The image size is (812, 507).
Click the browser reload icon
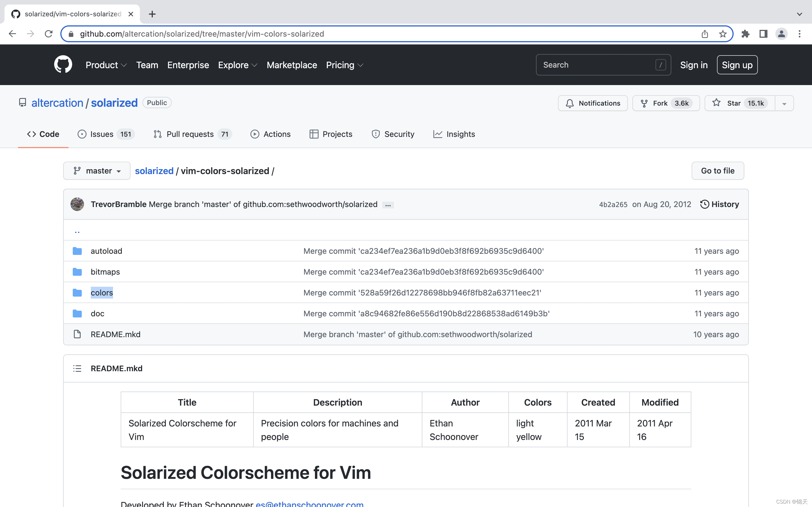[49, 34]
